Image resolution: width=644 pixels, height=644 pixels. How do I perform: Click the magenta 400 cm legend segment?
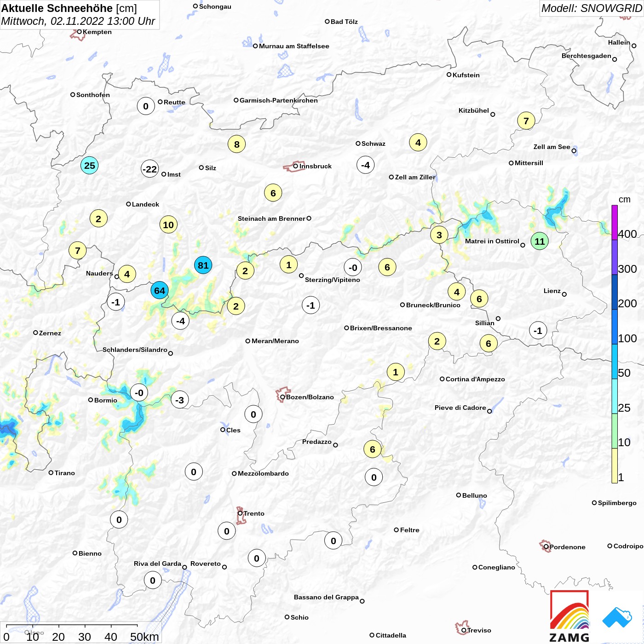[x=615, y=222]
